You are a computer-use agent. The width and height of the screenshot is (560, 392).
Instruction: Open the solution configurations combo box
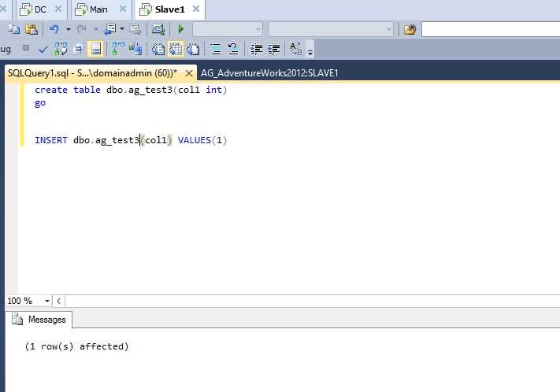[x=227, y=29]
